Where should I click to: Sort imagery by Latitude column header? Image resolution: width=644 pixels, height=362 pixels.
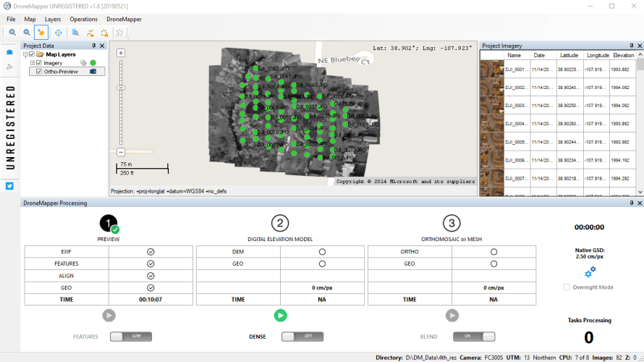point(569,55)
